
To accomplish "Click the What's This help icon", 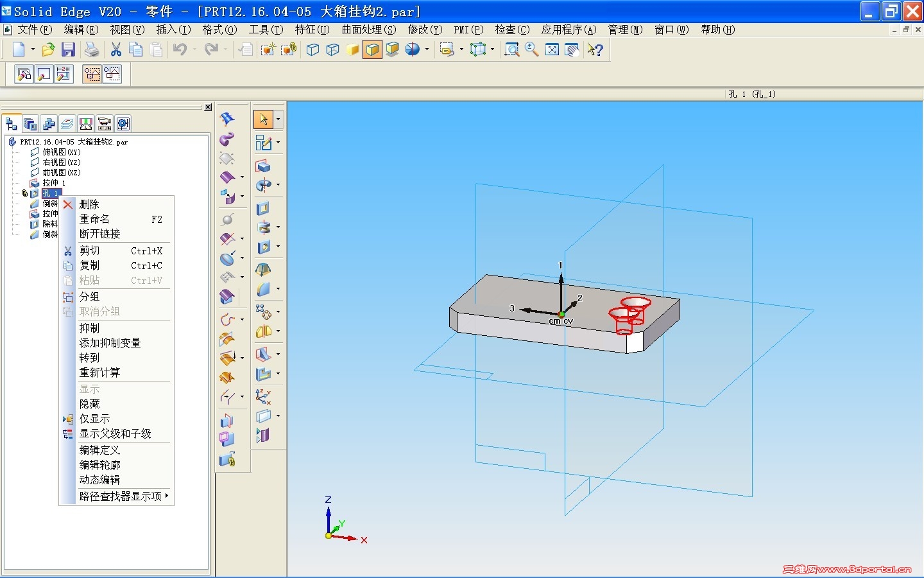I will click(595, 49).
